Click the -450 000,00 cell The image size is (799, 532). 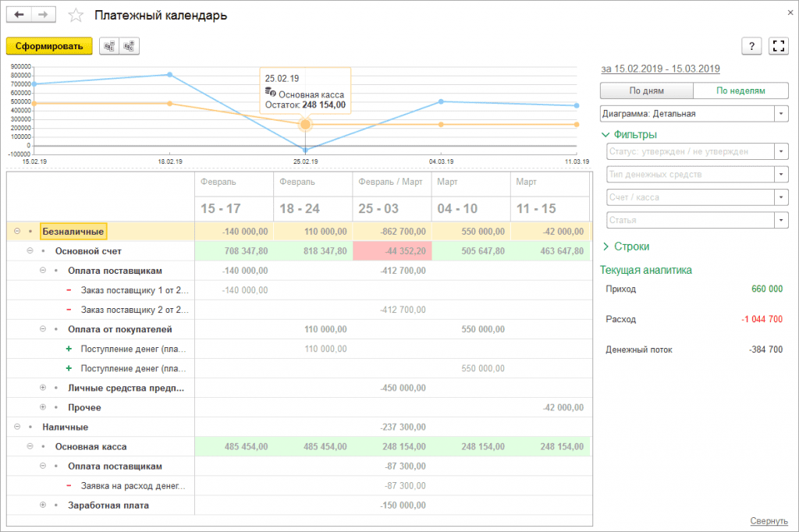coord(392,388)
